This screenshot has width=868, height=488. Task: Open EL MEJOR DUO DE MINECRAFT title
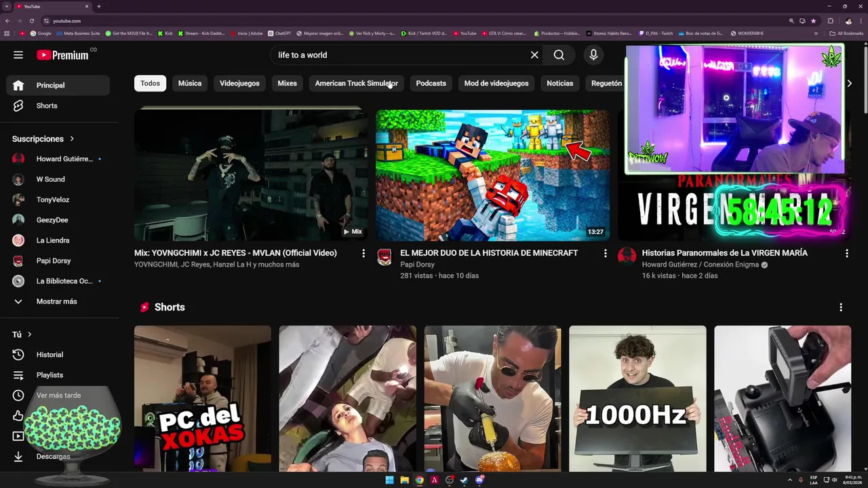489,253
